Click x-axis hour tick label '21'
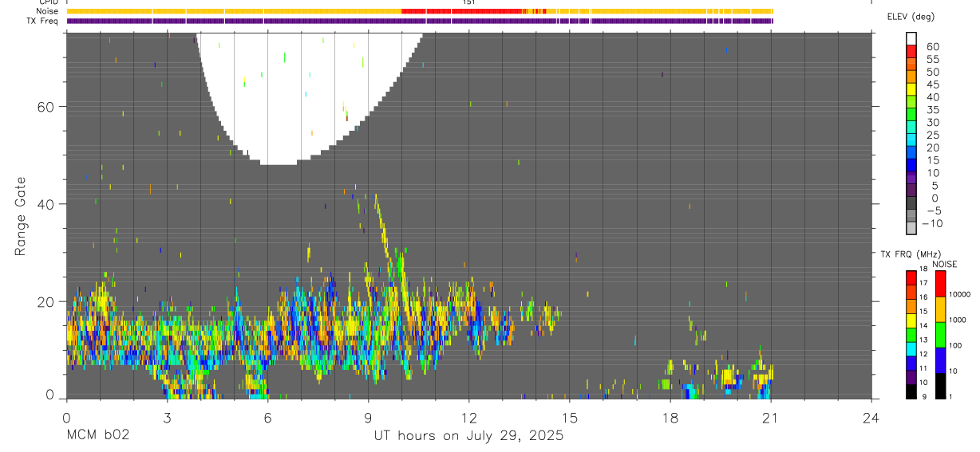The width and height of the screenshot is (980, 452). (x=770, y=417)
